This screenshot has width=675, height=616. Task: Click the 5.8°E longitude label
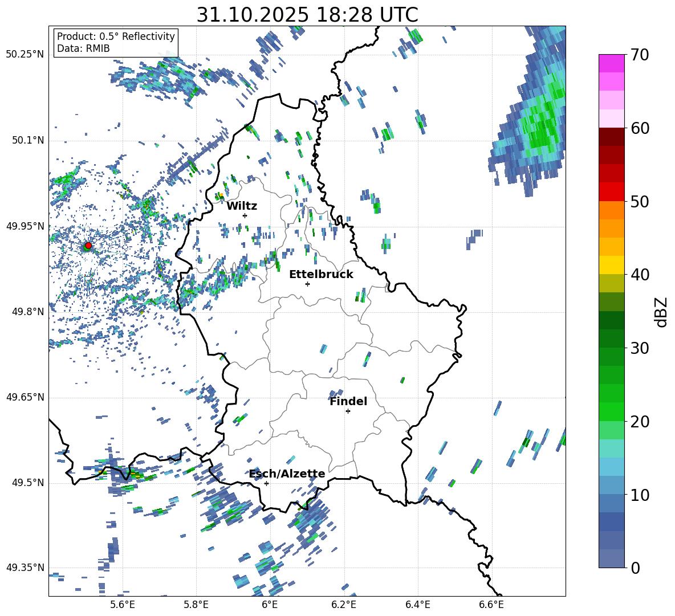196,605
